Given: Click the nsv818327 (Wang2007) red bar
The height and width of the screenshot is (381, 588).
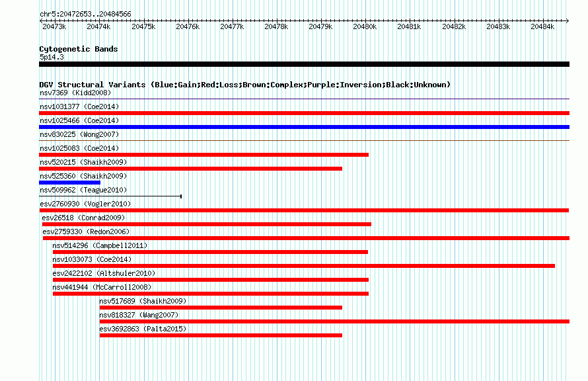Looking at the screenshot, I should 334,321.
